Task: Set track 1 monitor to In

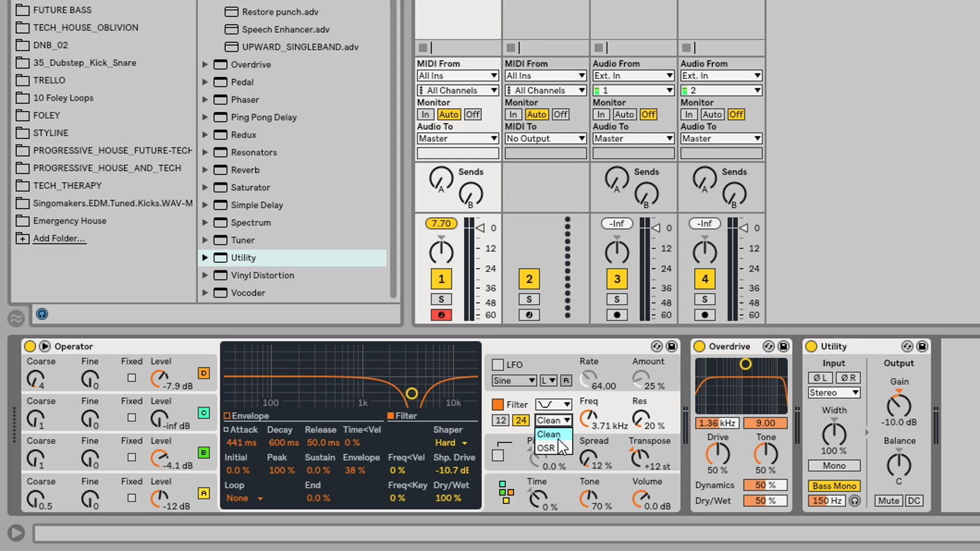Action: tap(425, 115)
